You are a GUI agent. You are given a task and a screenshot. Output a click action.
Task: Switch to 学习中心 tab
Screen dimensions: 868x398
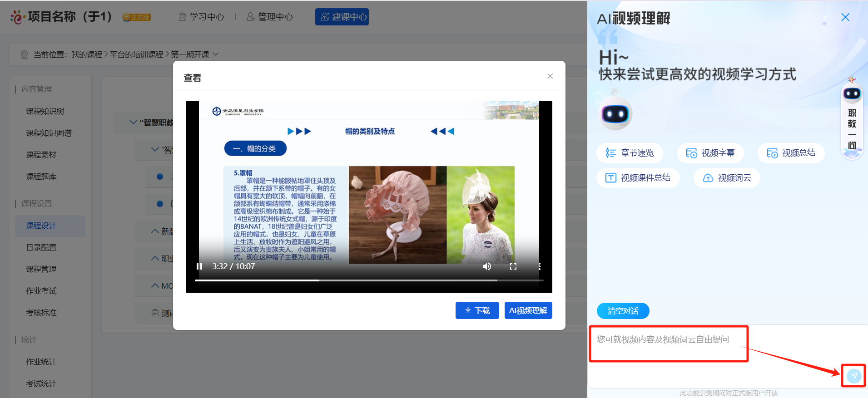pos(201,17)
